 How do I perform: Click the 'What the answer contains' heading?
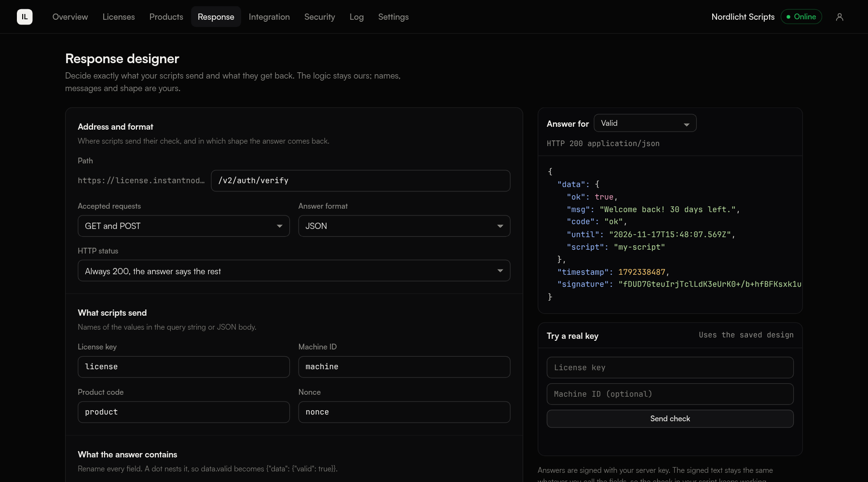127,455
